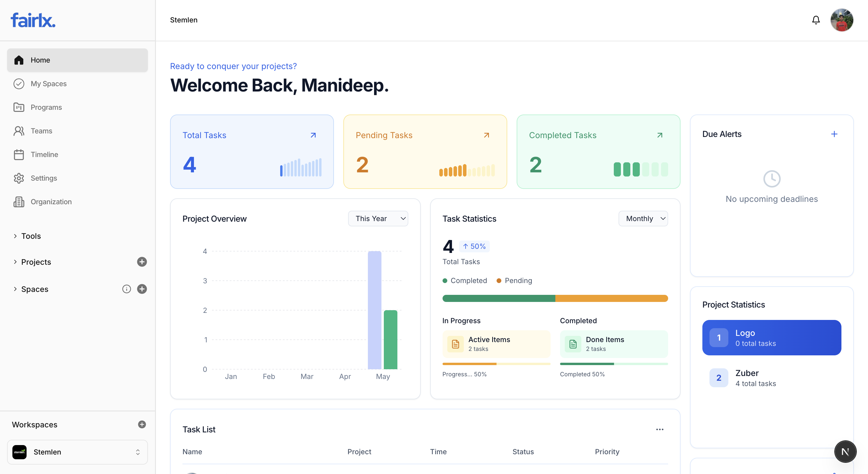
Task: Click 'Ready to conquer your projects?' link
Action: tap(234, 66)
